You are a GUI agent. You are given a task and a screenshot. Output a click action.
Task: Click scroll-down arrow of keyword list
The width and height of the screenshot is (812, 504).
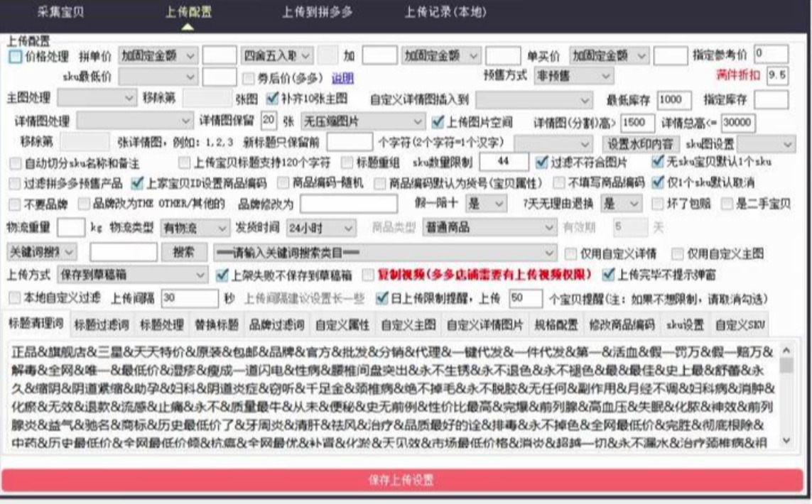pos(786,441)
